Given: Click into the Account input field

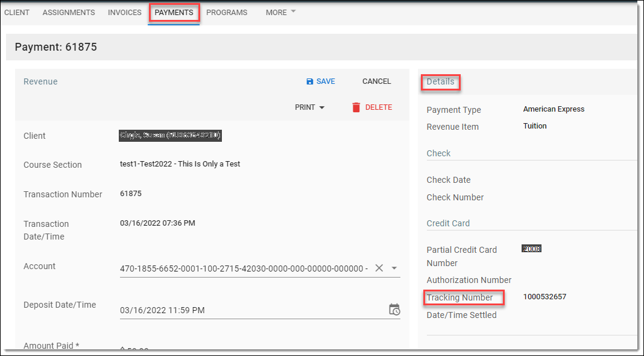Looking at the screenshot, I should (x=244, y=268).
